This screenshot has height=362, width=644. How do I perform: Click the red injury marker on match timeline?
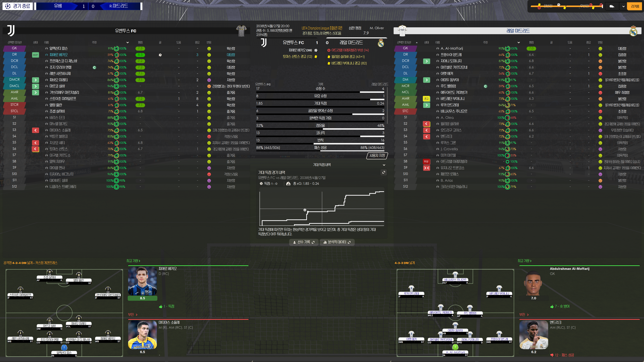point(539,8)
